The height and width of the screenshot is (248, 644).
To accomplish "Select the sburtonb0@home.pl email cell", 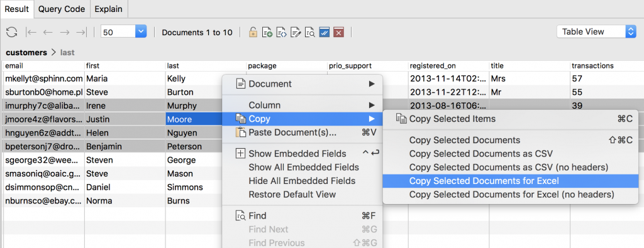I will [43, 92].
